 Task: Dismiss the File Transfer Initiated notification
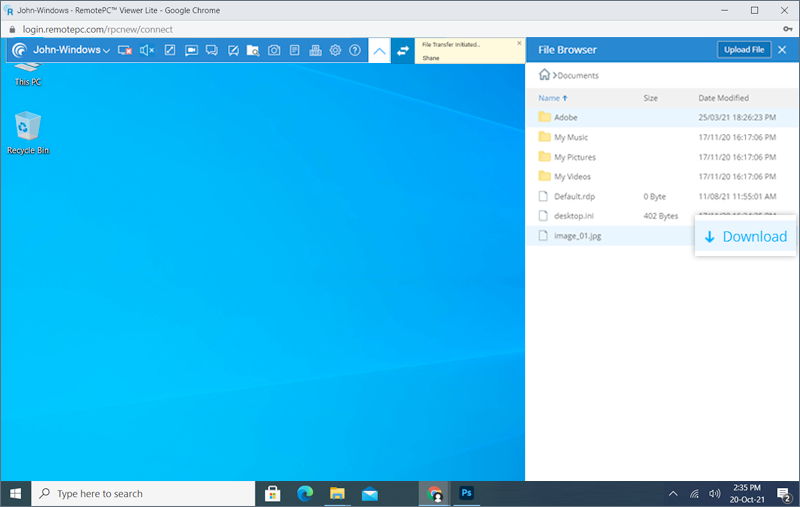coord(518,44)
